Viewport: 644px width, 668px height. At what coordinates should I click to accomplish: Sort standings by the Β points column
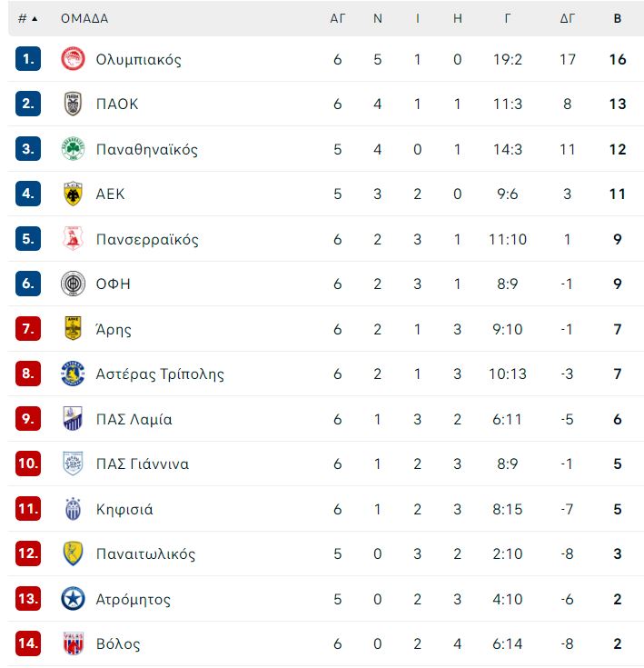pos(617,18)
